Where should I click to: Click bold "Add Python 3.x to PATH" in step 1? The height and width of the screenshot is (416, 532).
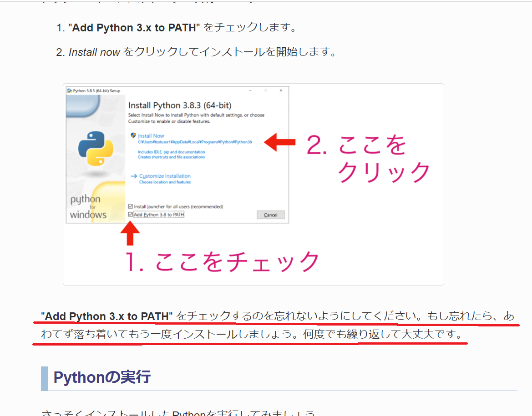tap(134, 27)
